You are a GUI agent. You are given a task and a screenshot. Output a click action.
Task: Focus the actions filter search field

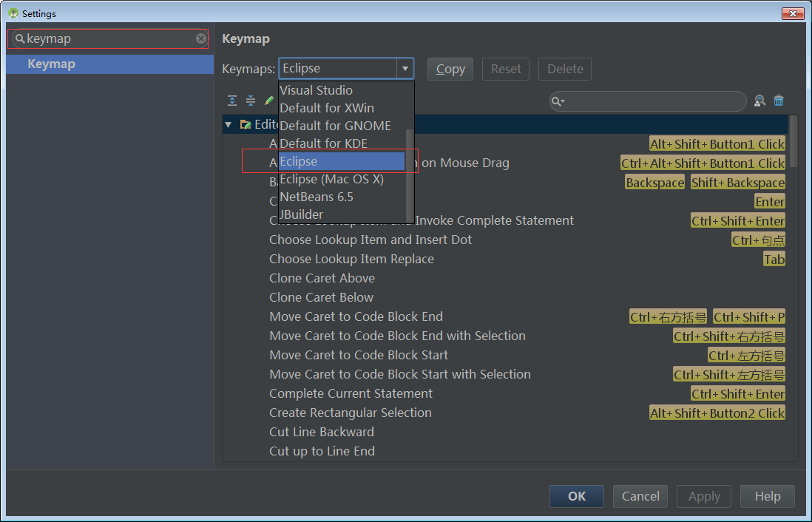(648, 101)
